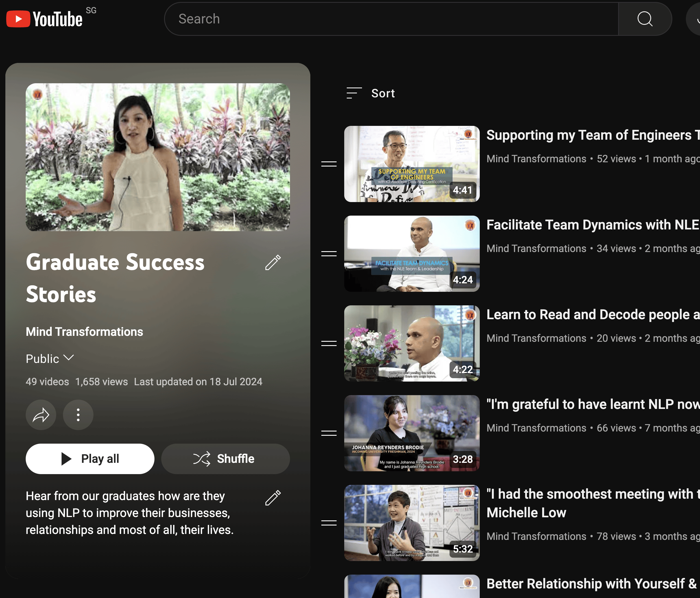Open playlist more options three-dot menu
The width and height of the screenshot is (700, 598).
click(78, 415)
